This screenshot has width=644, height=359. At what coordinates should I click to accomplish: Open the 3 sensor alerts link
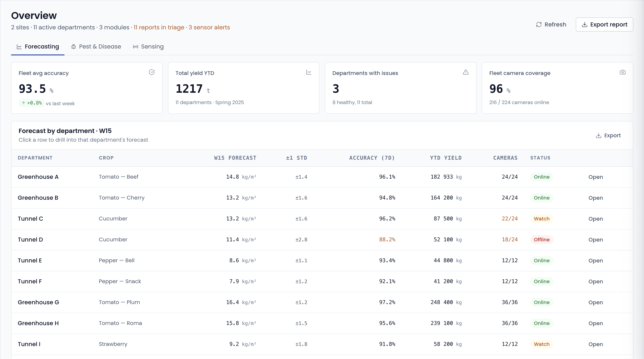pyautogui.click(x=209, y=28)
